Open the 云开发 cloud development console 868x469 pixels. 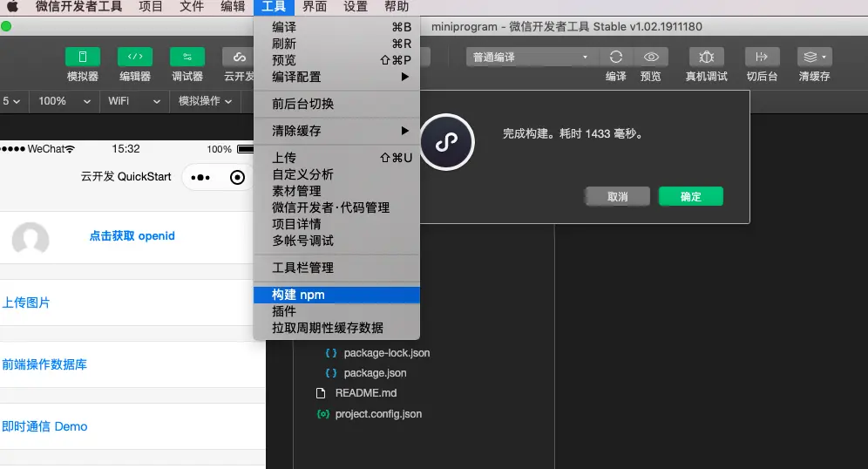[x=238, y=57]
